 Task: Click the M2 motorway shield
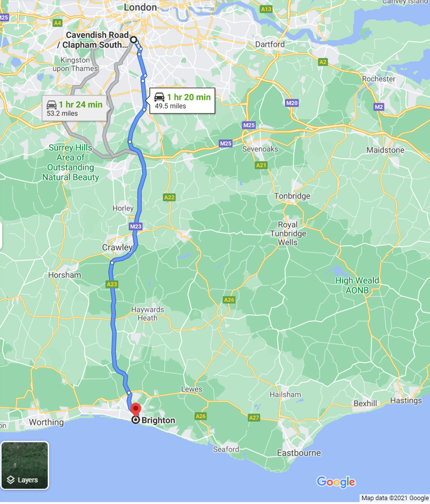click(x=379, y=107)
